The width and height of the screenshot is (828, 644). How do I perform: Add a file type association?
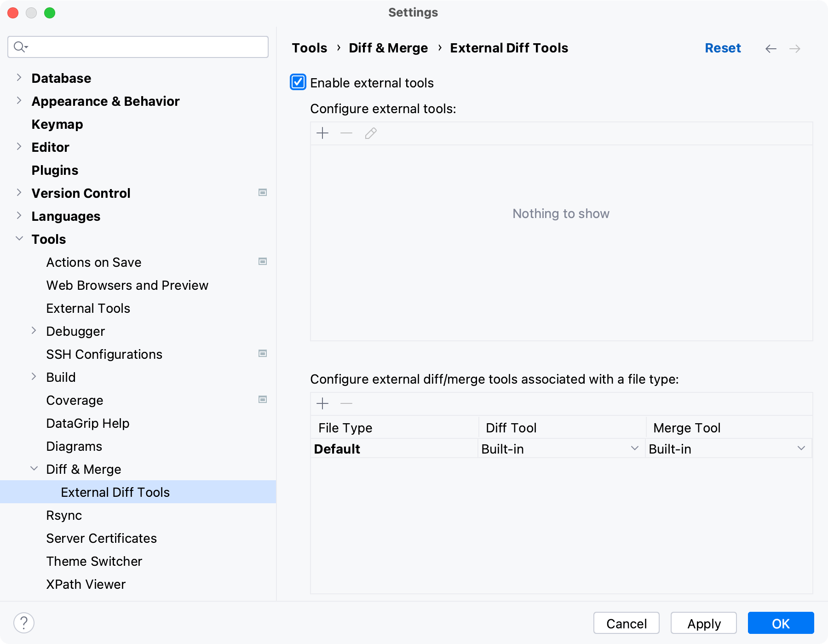tap(322, 403)
